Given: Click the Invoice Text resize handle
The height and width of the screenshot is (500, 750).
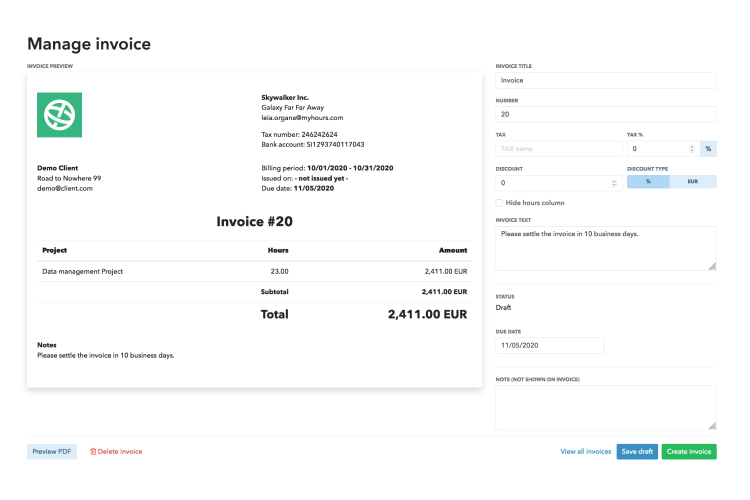Looking at the screenshot, I should pos(712,267).
